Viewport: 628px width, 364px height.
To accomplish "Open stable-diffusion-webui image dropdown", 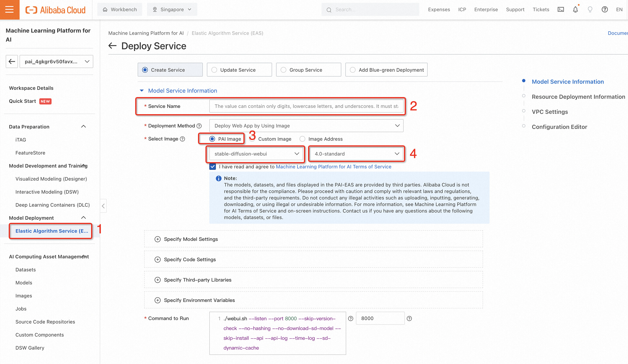I will (256, 154).
